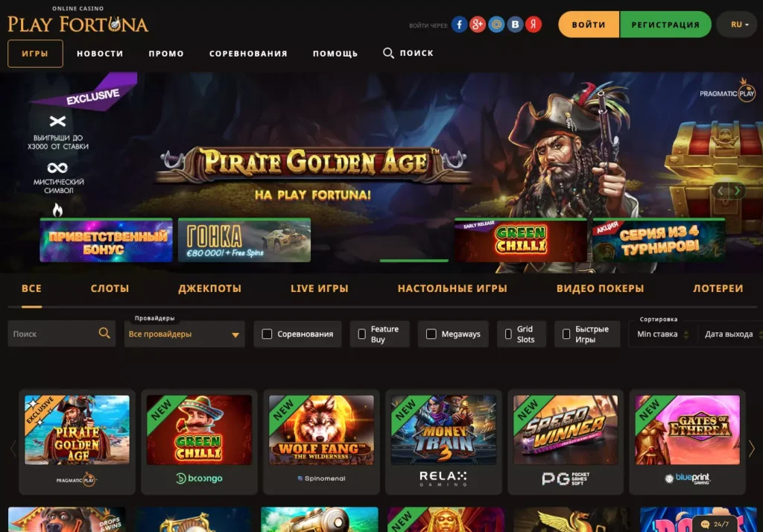Sign in with the Google Plus icon
The width and height of the screenshot is (763, 532).
coord(478,25)
